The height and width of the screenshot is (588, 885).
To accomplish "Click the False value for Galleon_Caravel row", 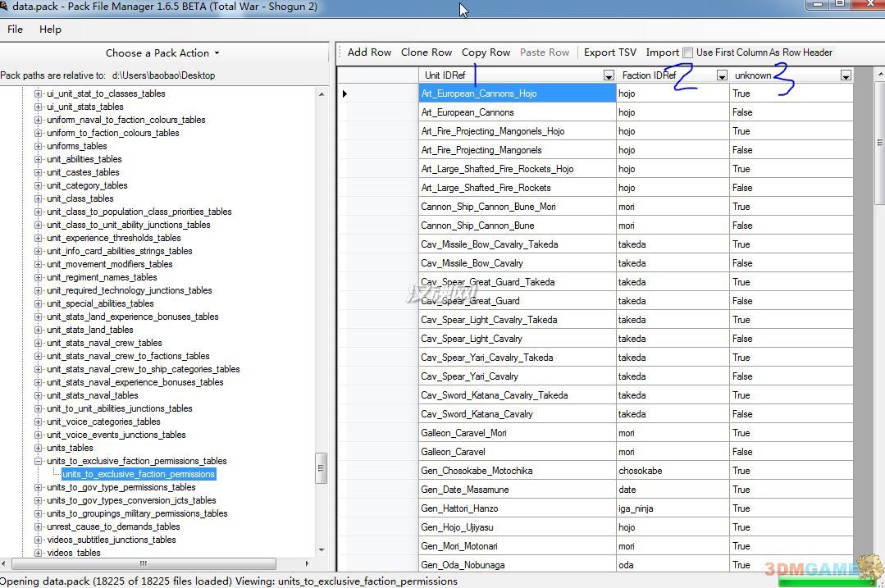I will pyautogui.click(x=791, y=452).
